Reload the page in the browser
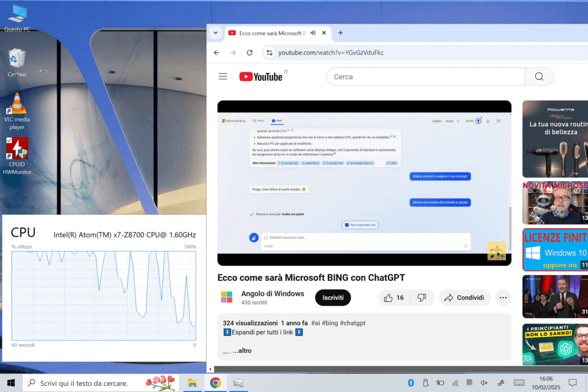Image resolution: width=588 pixels, height=392 pixels. 249,52
